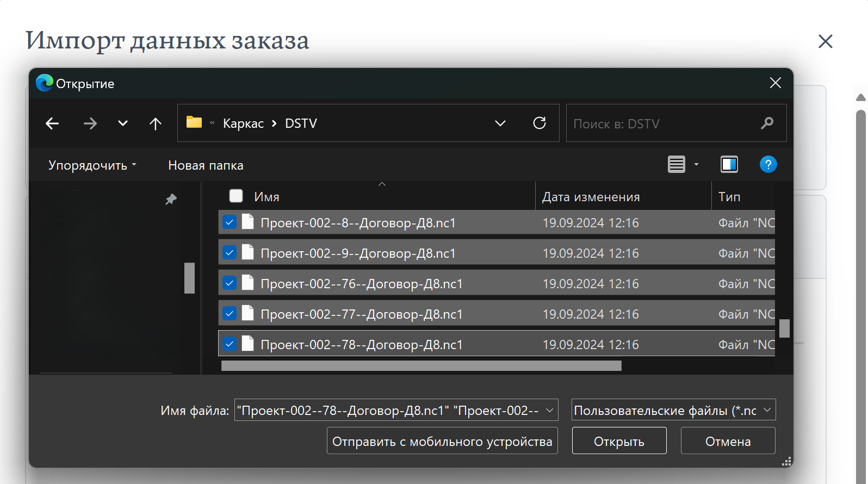Select file Проект-002--76--Договор-Д8.nc1

pos(362,284)
